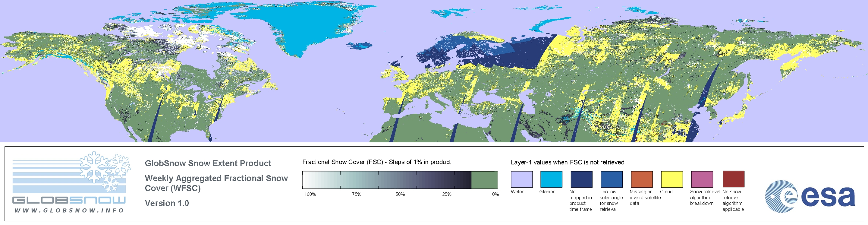Click the 'Missing or invalid satellite data' swatch
Image resolution: width=868 pixels, height=225 pixels.
coord(642,179)
